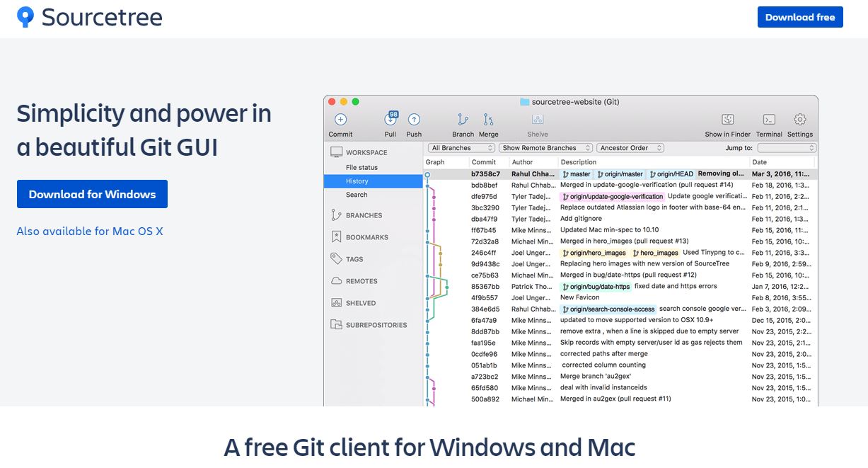Open the All Branches dropdown

click(462, 148)
